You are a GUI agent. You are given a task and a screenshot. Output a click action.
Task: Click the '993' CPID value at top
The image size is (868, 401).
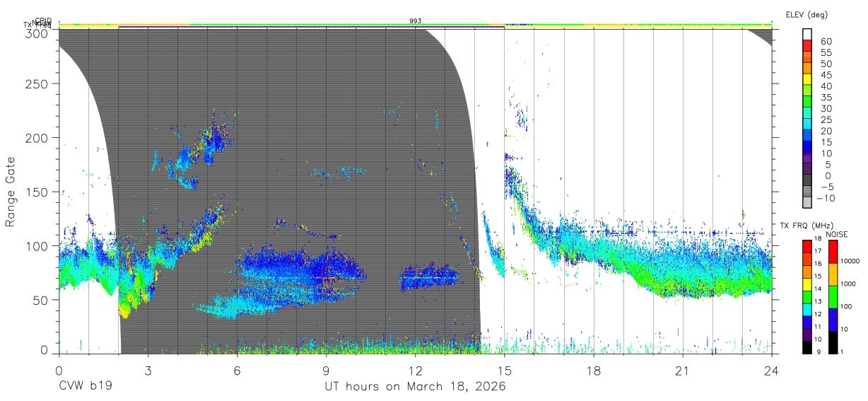coord(416,21)
